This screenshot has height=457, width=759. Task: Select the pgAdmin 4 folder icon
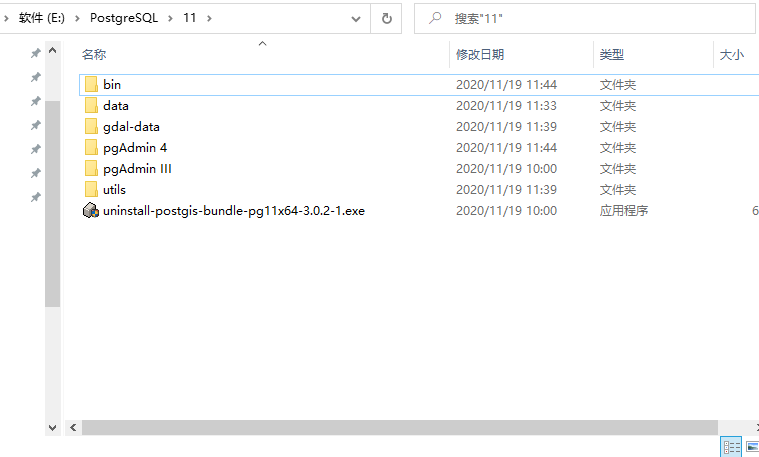91,148
